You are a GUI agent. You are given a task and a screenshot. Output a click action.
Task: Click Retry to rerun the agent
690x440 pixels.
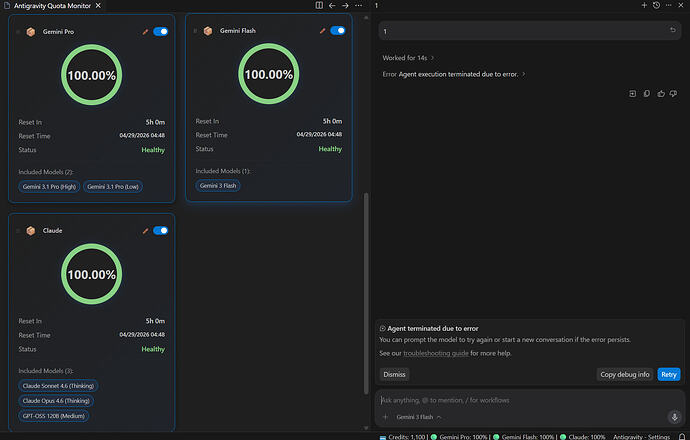pyautogui.click(x=668, y=374)
